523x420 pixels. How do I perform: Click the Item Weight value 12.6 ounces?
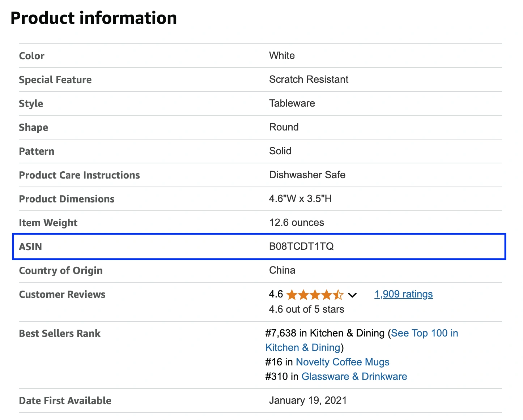tap(297, 222)
